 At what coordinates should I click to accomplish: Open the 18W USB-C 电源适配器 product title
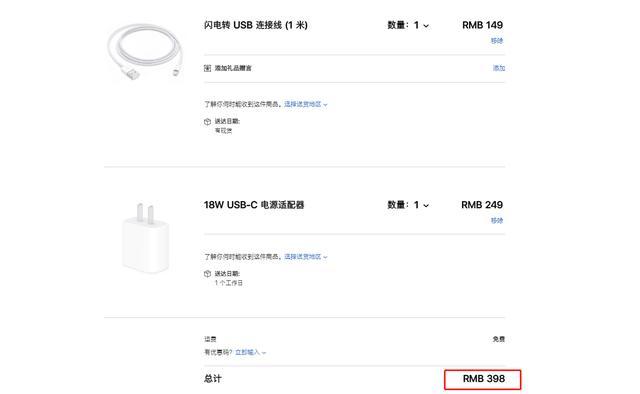click(254, 205)
